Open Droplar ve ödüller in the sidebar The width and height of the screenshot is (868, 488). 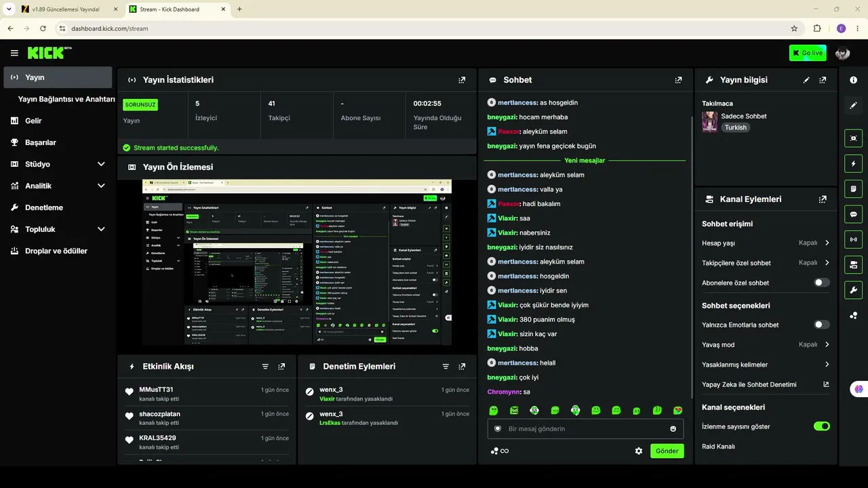[x=58, y=251]
